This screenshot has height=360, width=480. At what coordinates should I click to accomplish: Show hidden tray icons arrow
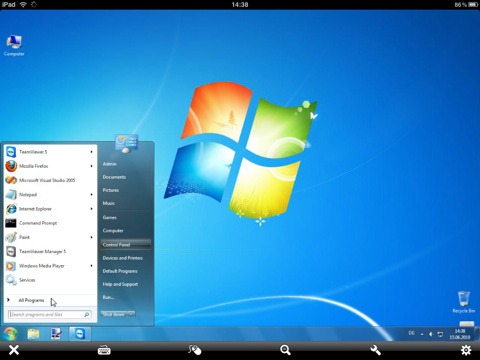(x=422, y=334)
